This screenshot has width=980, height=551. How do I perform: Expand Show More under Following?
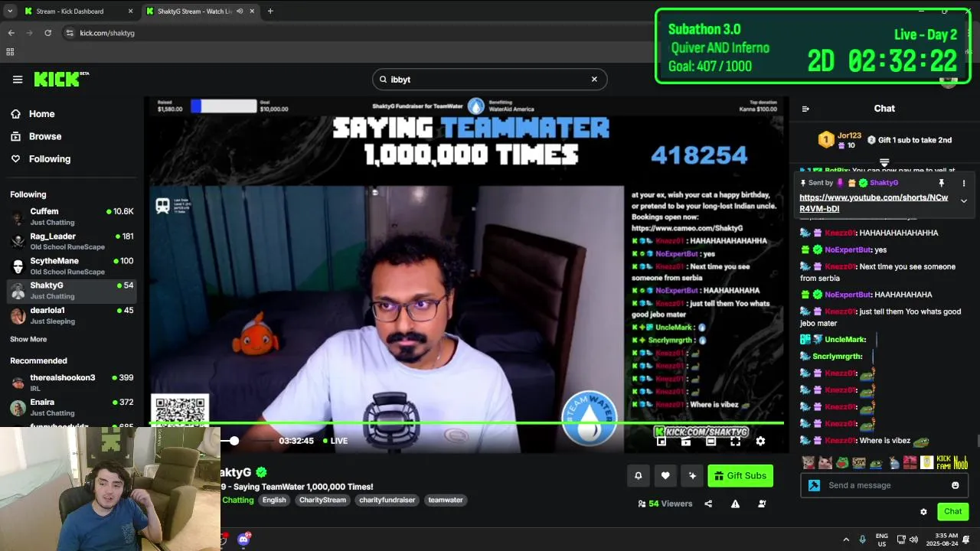(x=28, y=339)
